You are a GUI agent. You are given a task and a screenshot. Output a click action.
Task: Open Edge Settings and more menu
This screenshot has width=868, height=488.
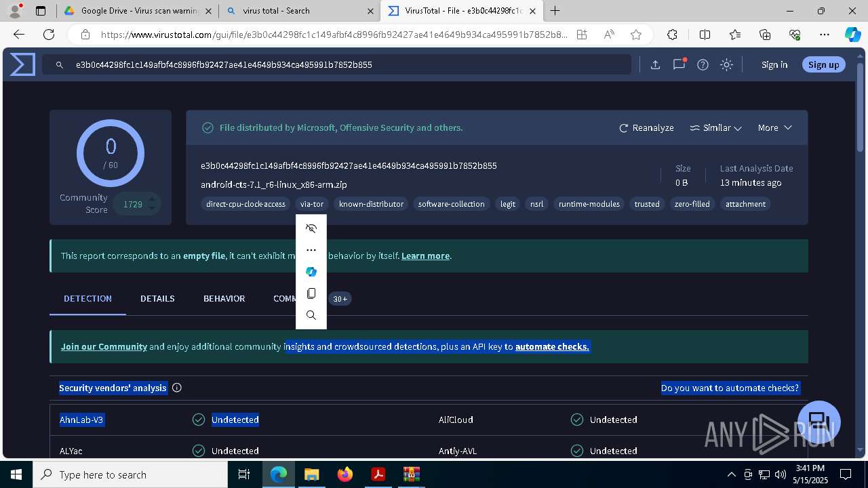825,35
